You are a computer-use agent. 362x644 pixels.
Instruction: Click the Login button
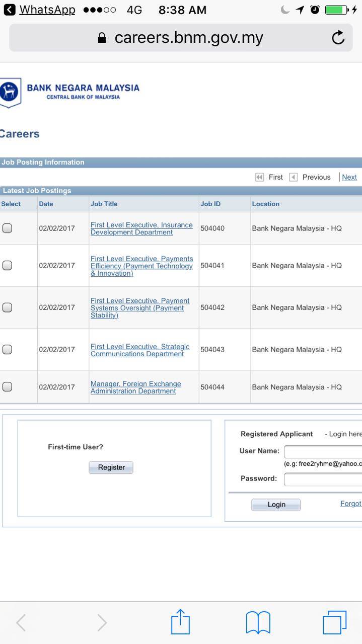coord(276,505)
